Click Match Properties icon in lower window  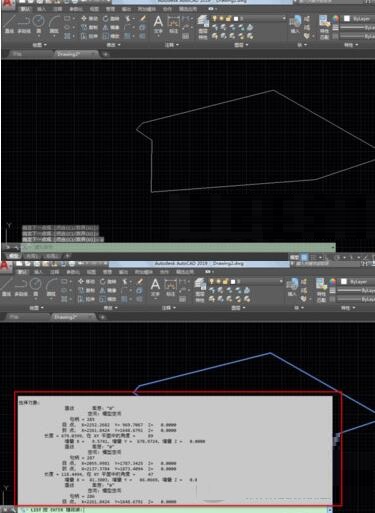(321, 290)
